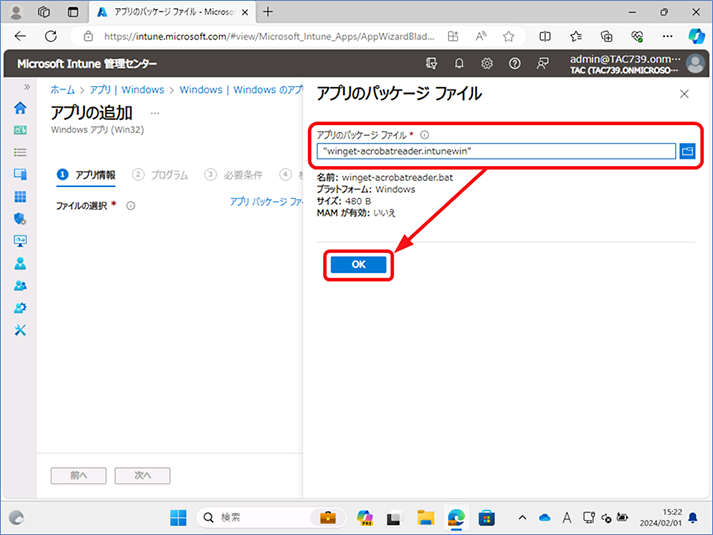This screenshot has width=713, height=535.
Task: Refresh the page in Edge
Action: pyautogui.click(x=51, y=36)
